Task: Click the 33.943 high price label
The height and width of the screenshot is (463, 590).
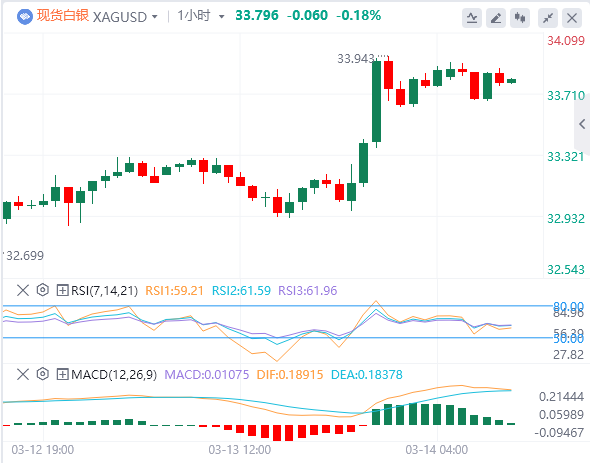Action: (x=356, y=59)
